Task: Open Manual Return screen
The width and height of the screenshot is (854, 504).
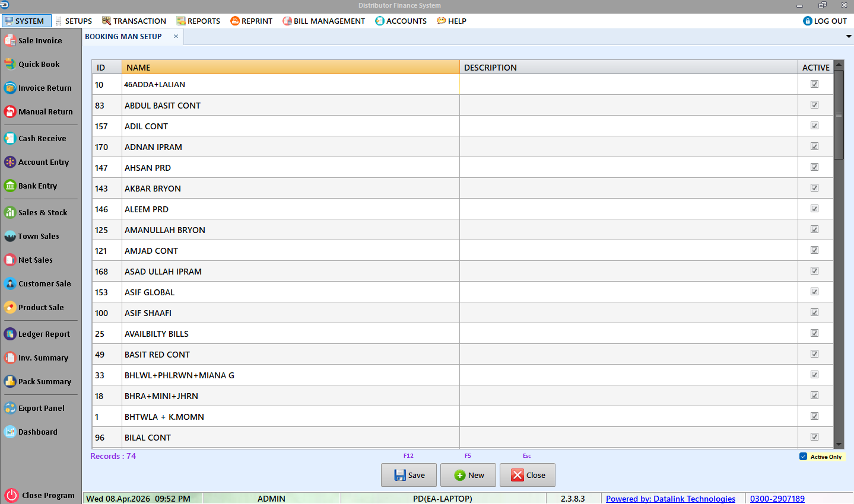Action: [39, 111]
